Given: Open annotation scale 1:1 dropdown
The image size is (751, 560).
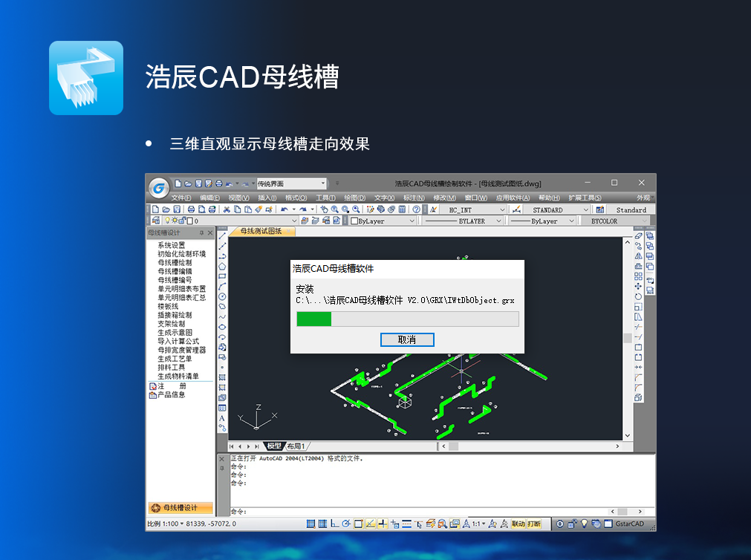Looking at the screenshot, I should (x=479, y=524).
